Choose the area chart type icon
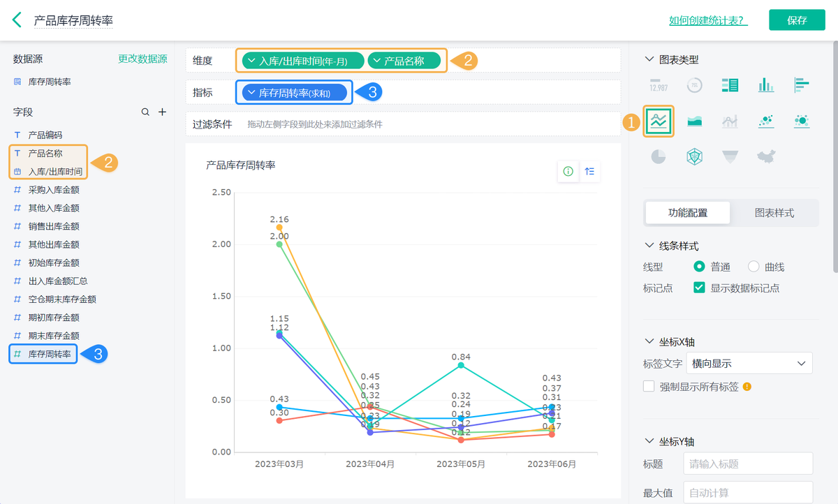The width and height of the screenshot is (838, 504). (x=694, y=121)
